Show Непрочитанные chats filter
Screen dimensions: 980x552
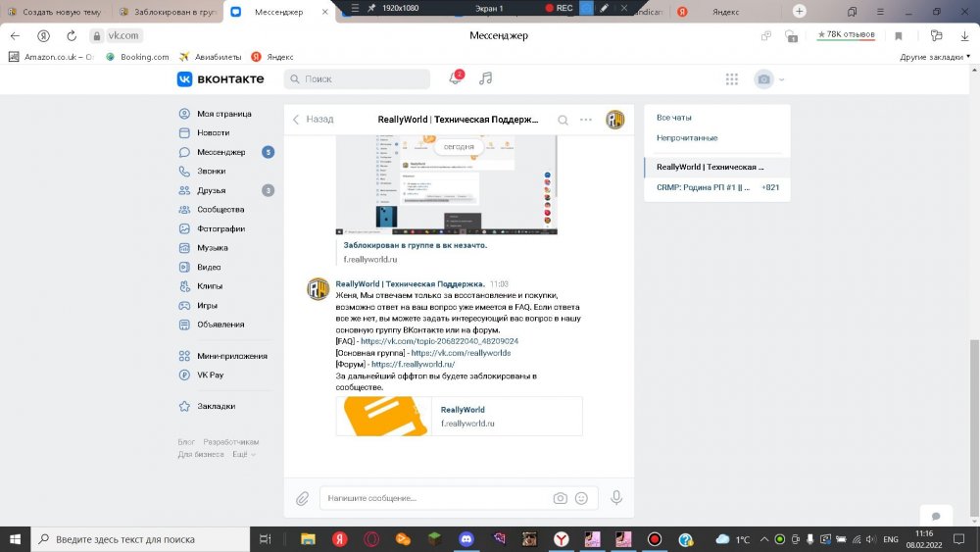click(x=687, y=138)
